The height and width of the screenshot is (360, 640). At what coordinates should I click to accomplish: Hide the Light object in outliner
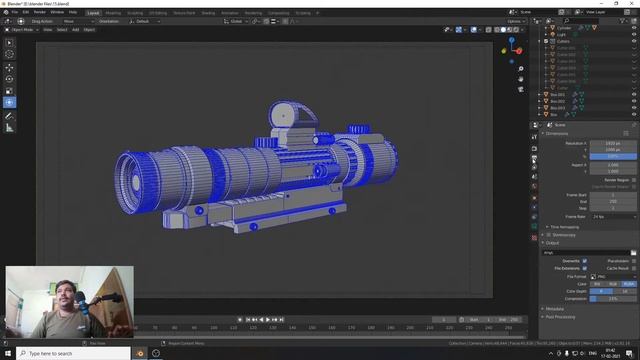coord(634,35)
